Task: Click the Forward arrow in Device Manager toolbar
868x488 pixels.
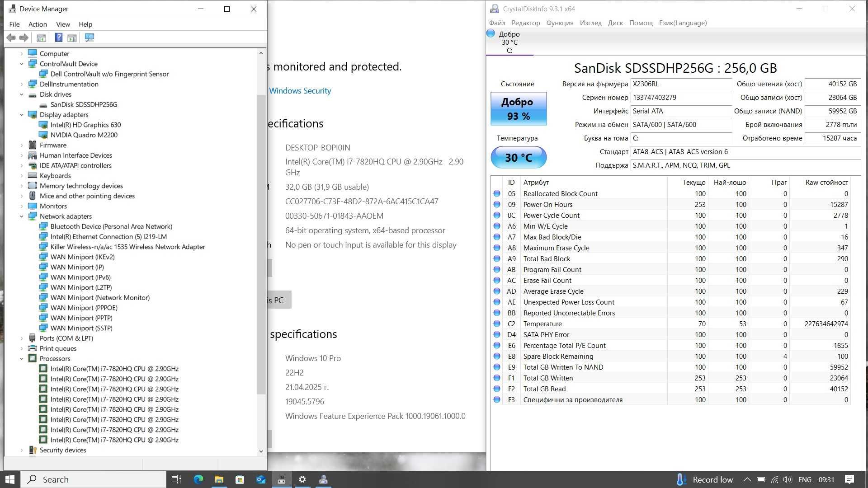Action: pyautogui.click(x=24, y=38)
